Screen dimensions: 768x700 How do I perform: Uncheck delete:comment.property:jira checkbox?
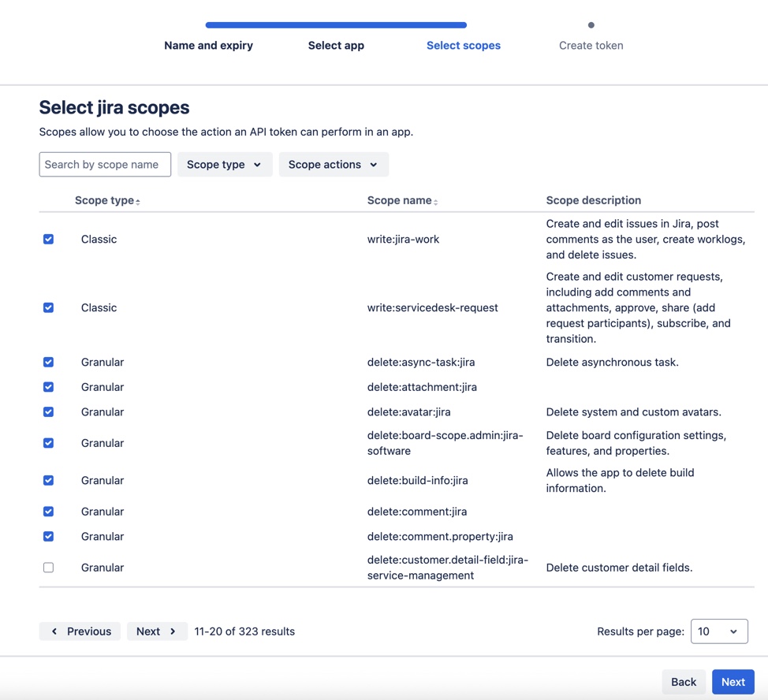pyautogui.click(x=48, y=537)
